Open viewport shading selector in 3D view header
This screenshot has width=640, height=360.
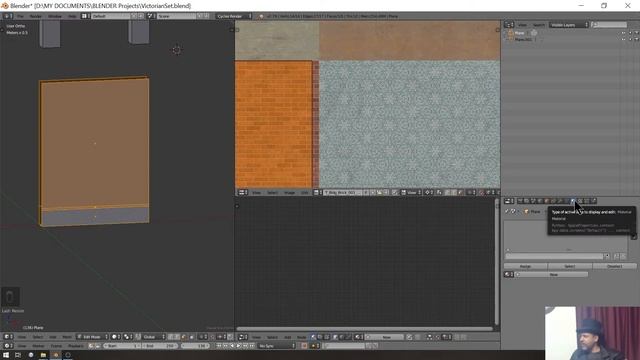[x=116, y=337]
